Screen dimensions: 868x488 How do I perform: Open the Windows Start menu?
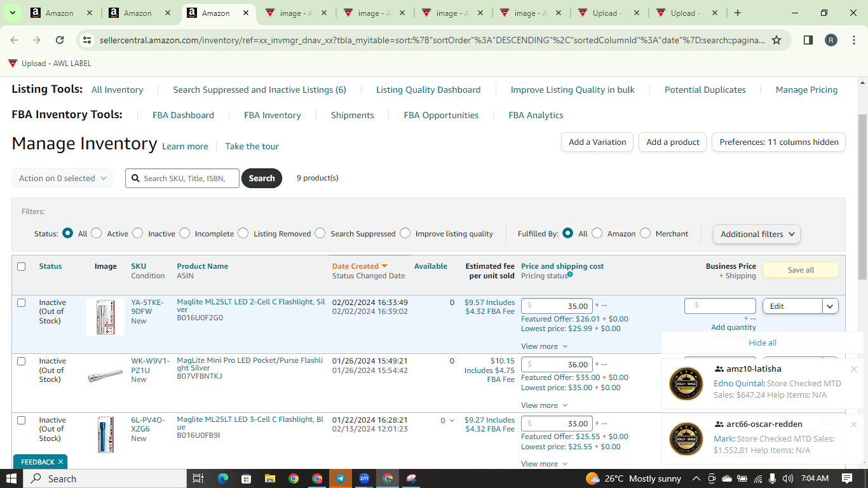[x=12, y=478]
